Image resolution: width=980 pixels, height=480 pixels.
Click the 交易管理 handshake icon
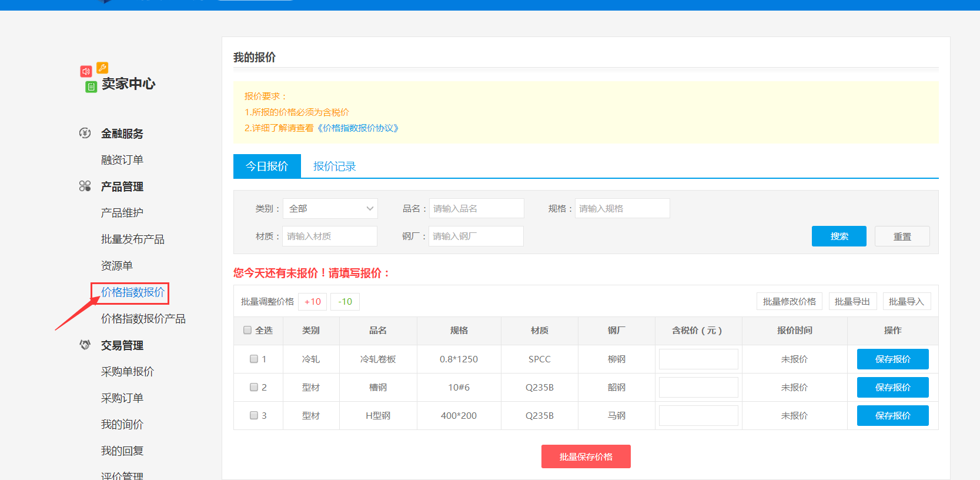pyautogui.click(x=85, y=345)
